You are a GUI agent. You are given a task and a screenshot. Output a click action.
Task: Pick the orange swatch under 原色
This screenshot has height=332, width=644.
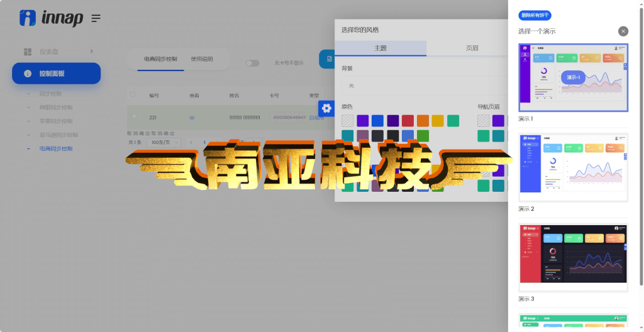423,121
